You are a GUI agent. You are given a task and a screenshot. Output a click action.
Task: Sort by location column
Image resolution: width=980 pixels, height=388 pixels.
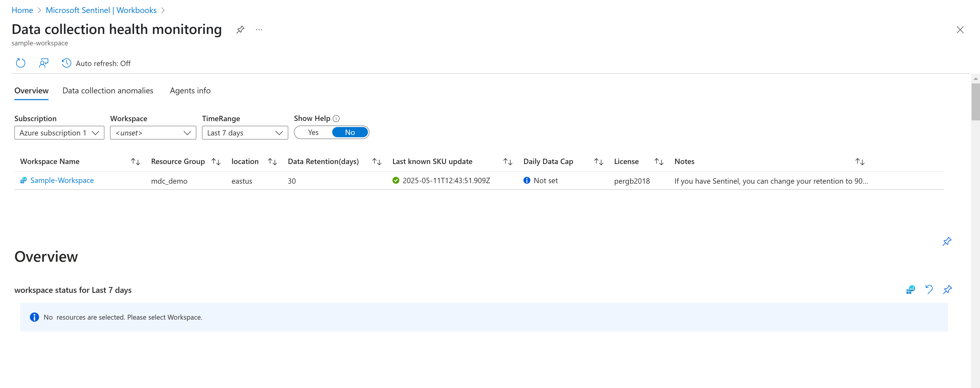tap(272, 161)
